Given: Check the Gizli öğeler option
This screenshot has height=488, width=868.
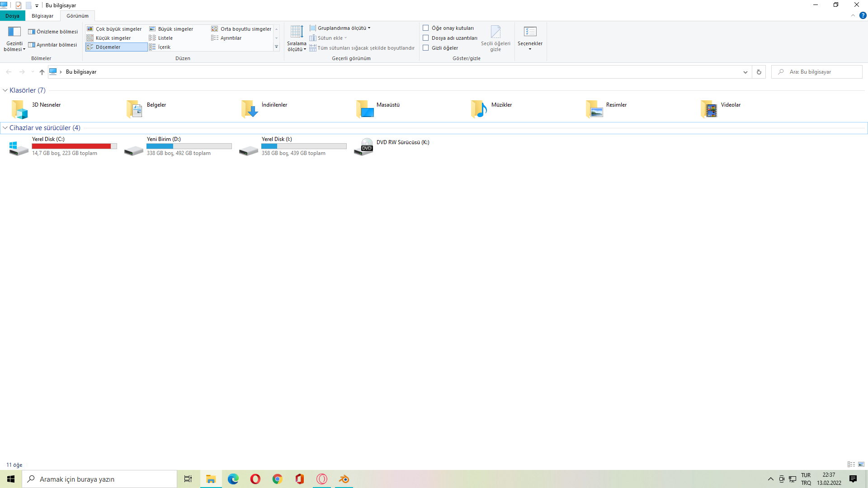Looking at the screenshot, I should (x=426, y=48).
